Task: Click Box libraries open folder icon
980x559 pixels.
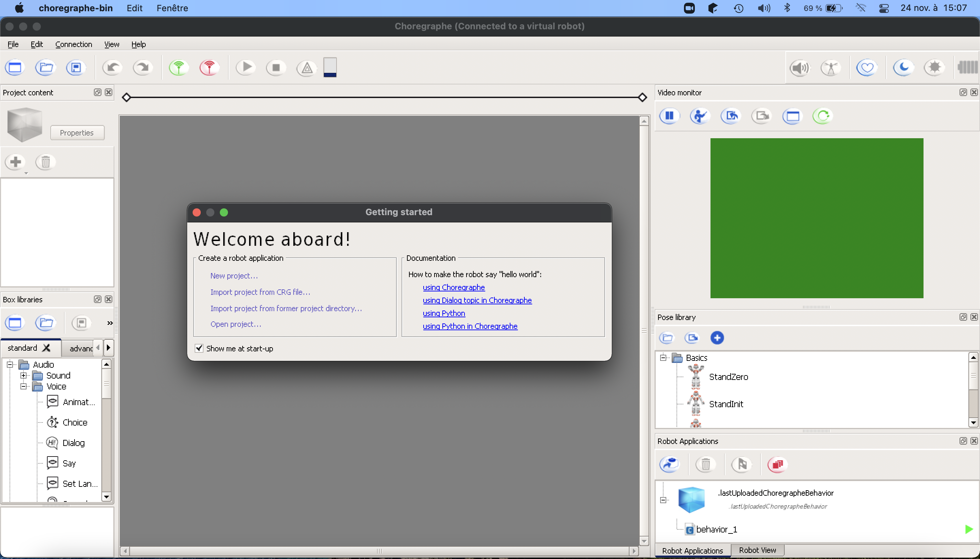Action: pos(46,323)
